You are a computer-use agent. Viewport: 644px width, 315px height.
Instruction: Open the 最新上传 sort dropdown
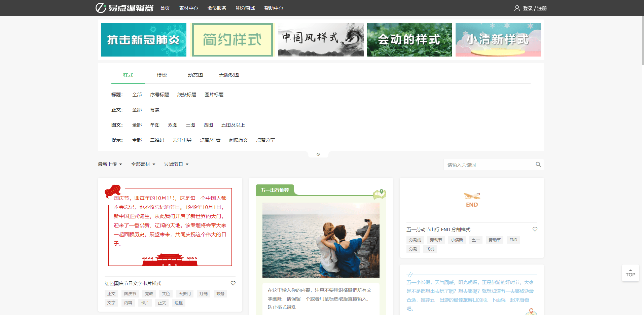pos(109,164)
